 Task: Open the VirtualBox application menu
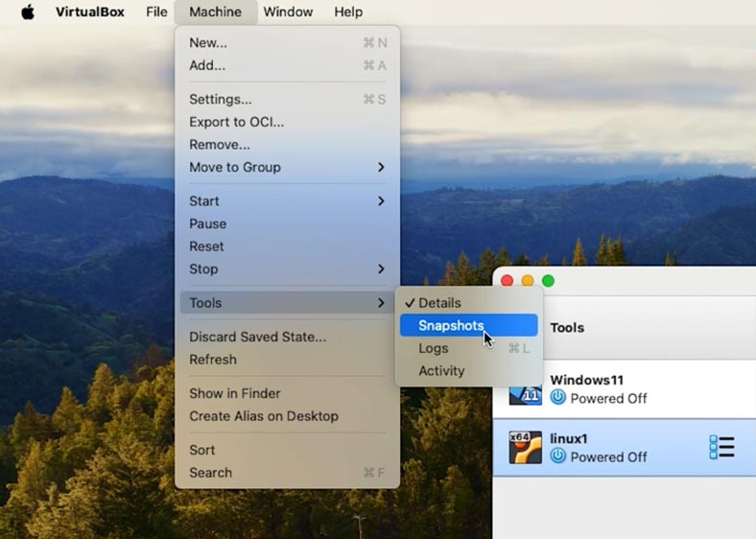pyautogui.click(x=89, y=12)
